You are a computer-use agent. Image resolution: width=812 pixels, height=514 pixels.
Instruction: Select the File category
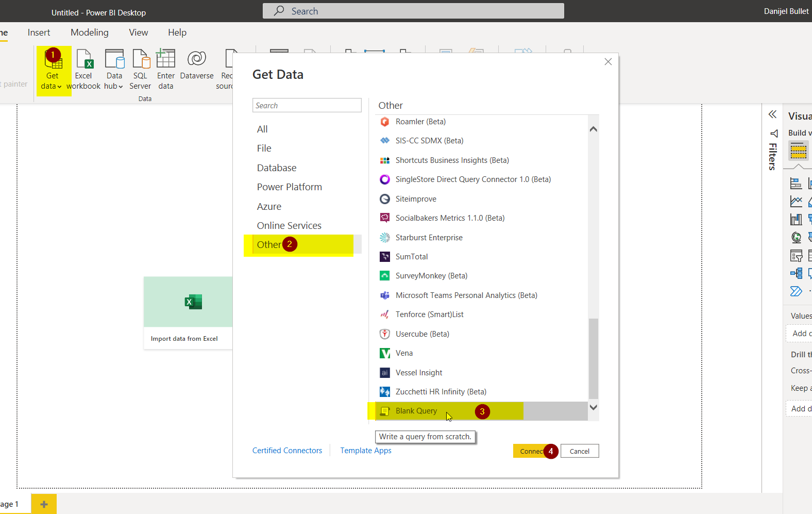[x=264, y=148]
